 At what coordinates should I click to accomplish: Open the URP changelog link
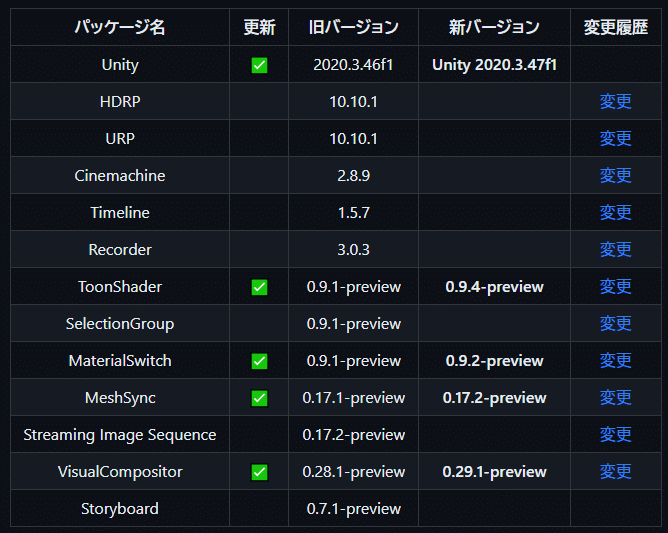[615, 138]
